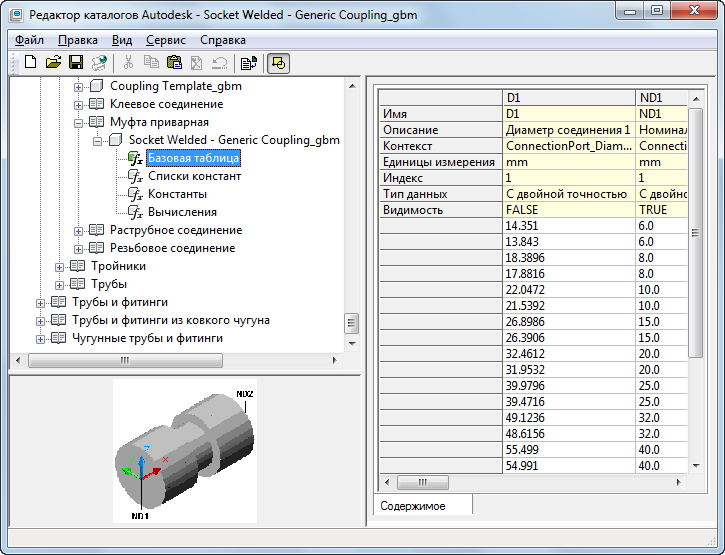Select the cell Диаметр соединения 1

click(569, 130)
